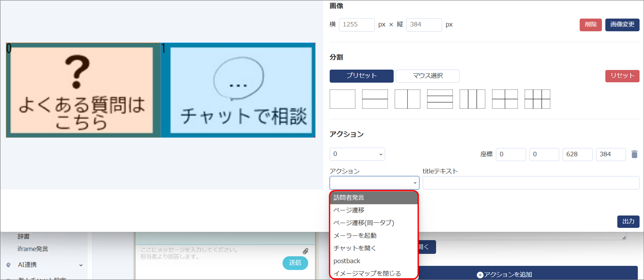This screenshot has width=644, height=280.
Task: Click the 縦 height field showing 384
Action: [x=424, y=25]
